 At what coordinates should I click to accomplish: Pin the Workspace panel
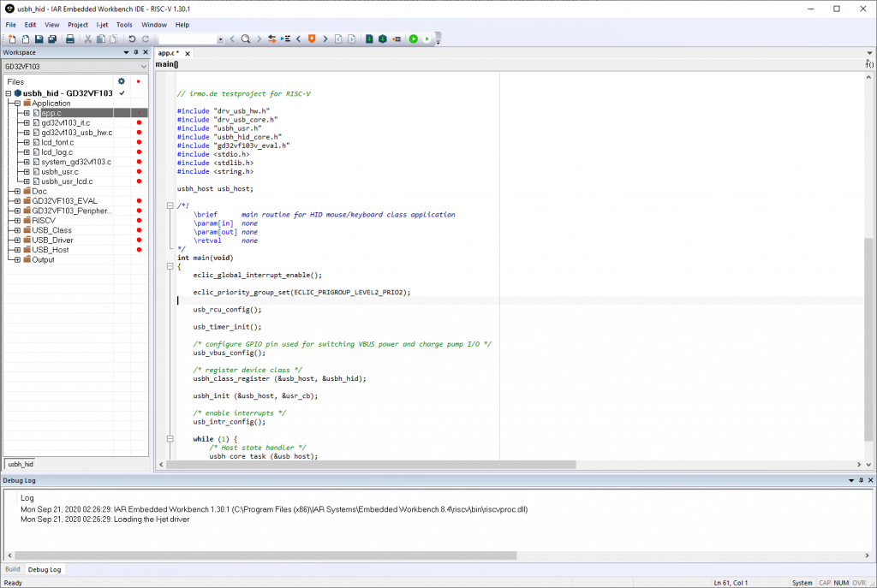click(x=136, y=52)
